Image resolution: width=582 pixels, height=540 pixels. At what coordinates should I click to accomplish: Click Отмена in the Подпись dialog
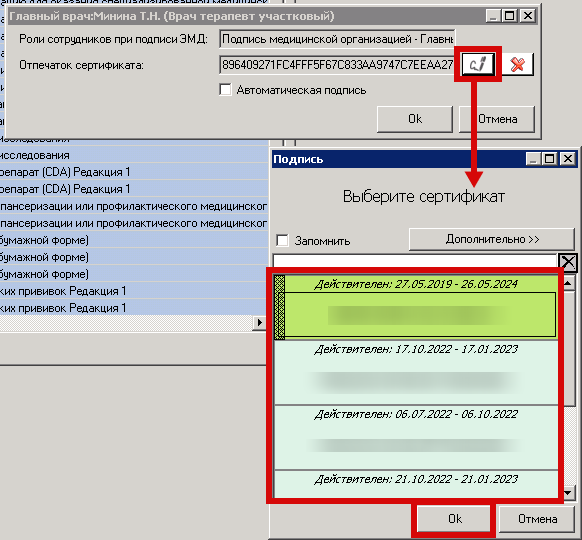pyautogui.click(x=537, y=518)
